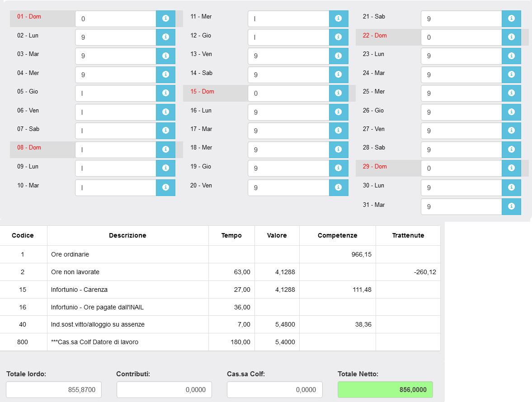Open info icon beside 05 - Gio
Screen dimensions: 532x402
pos(165,93)
